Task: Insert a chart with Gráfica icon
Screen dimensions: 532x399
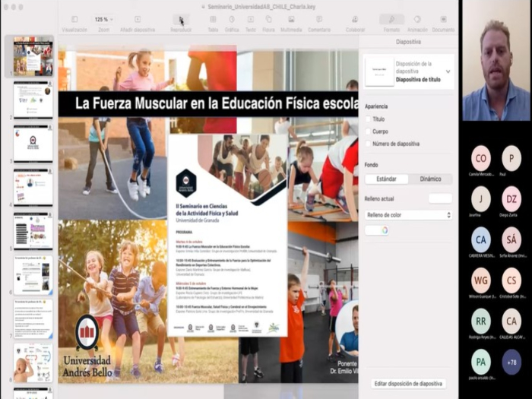Action: [x=232, y=19]
